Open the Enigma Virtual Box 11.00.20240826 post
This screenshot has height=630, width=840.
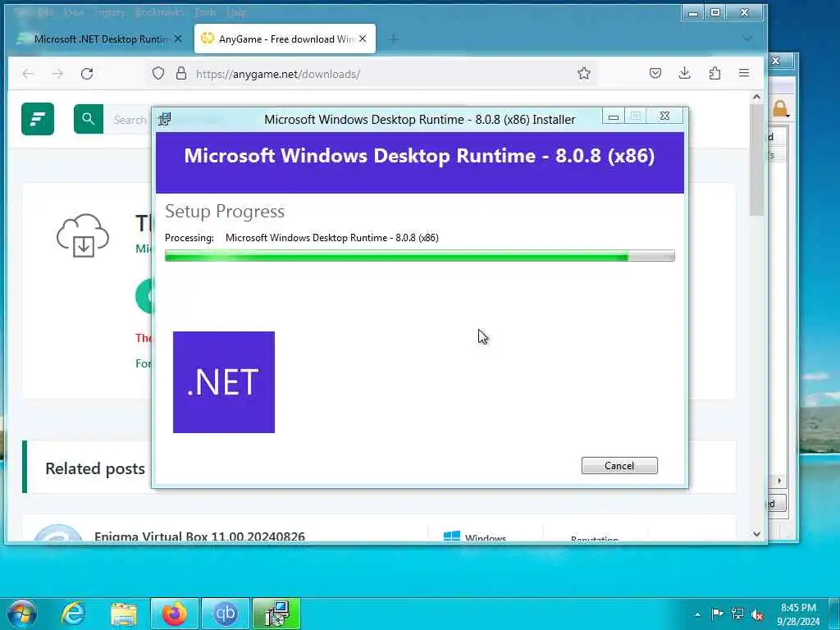pyautogui.click(x=199, y=536)
